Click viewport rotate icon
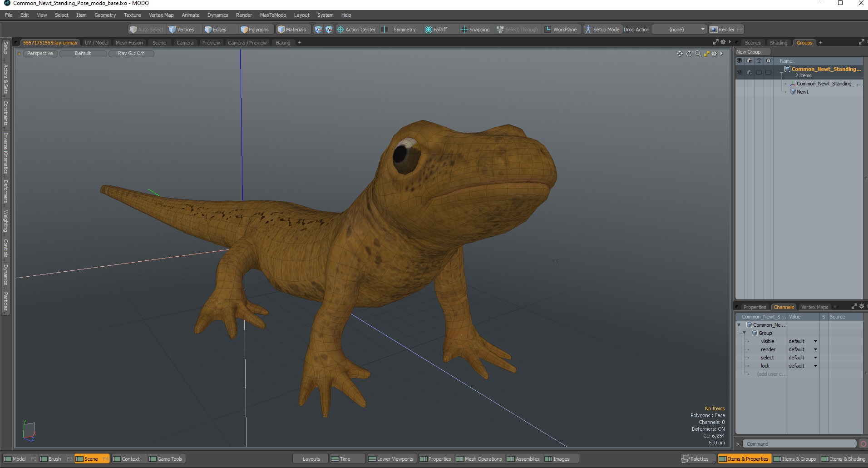 tap(689, 54)
